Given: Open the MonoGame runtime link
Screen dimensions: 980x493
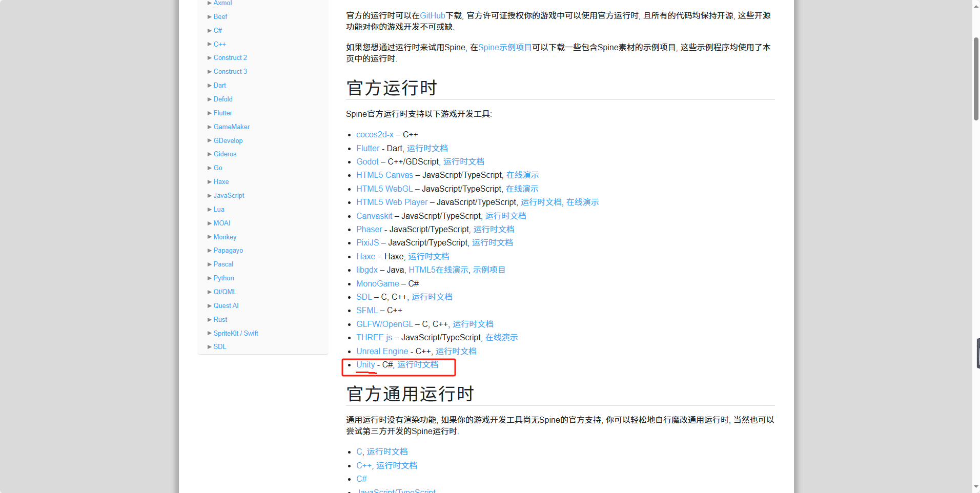Looking at the screenshot, I should pyautogui.click(x=377, y=283).
